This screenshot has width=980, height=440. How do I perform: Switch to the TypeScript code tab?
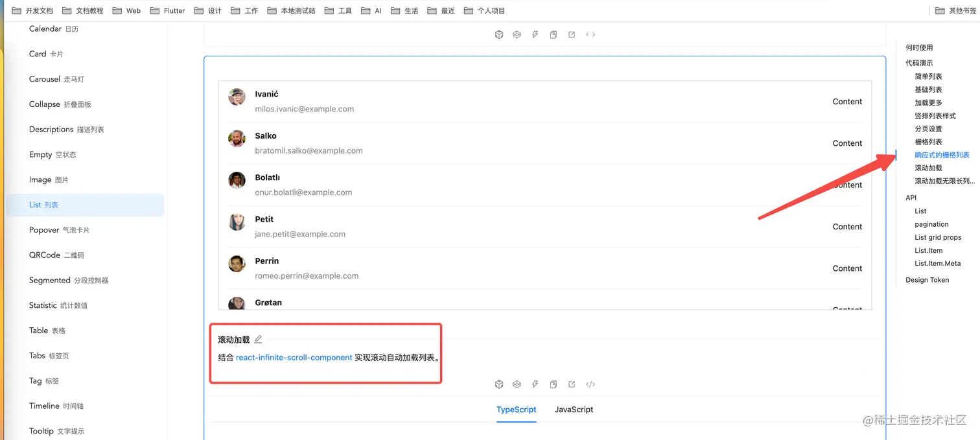pyautogui.click(x=517, y=410)
